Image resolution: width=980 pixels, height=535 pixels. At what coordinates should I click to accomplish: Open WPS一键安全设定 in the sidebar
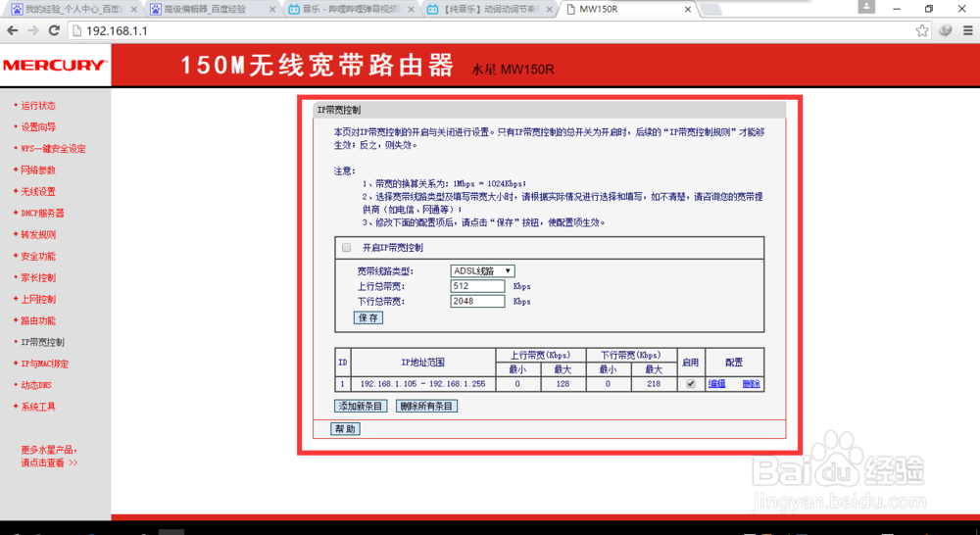point(53,149)
